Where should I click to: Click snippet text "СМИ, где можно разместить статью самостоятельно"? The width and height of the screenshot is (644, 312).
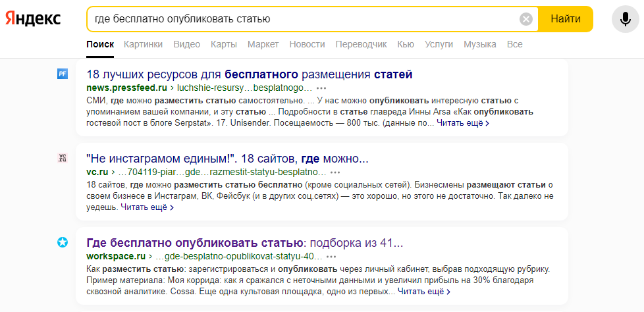click(195, 101)
